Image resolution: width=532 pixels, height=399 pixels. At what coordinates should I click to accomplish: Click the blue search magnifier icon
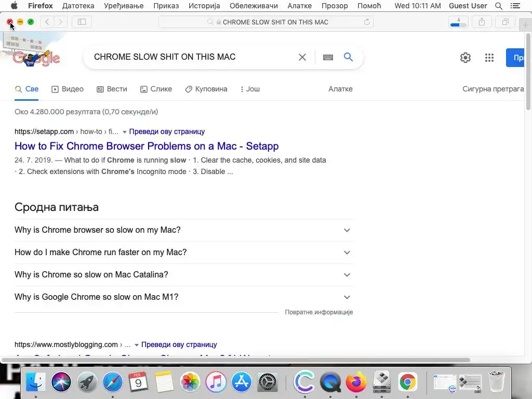pyautogui.click(x=348, y=57)
